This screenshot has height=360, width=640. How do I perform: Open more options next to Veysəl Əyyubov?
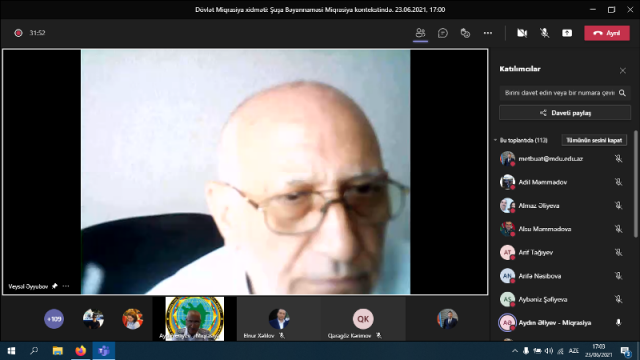pyautogui.click(x=66, y=286)
